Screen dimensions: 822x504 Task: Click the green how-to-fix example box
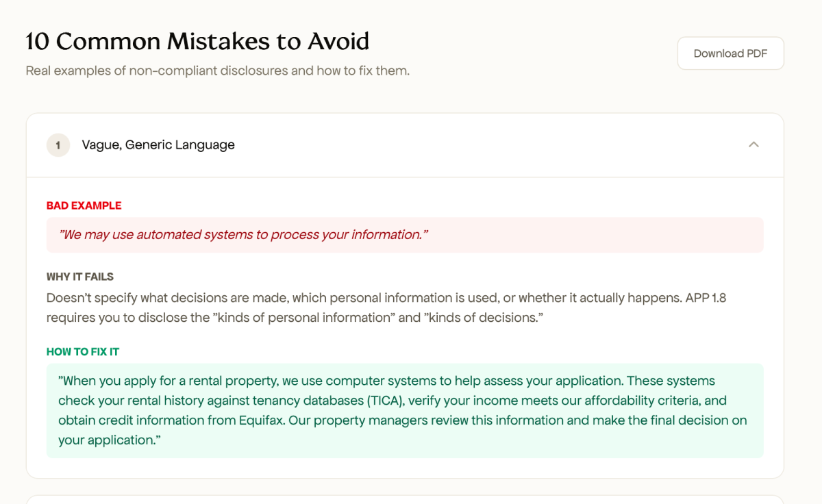click(x=404, y=410)
